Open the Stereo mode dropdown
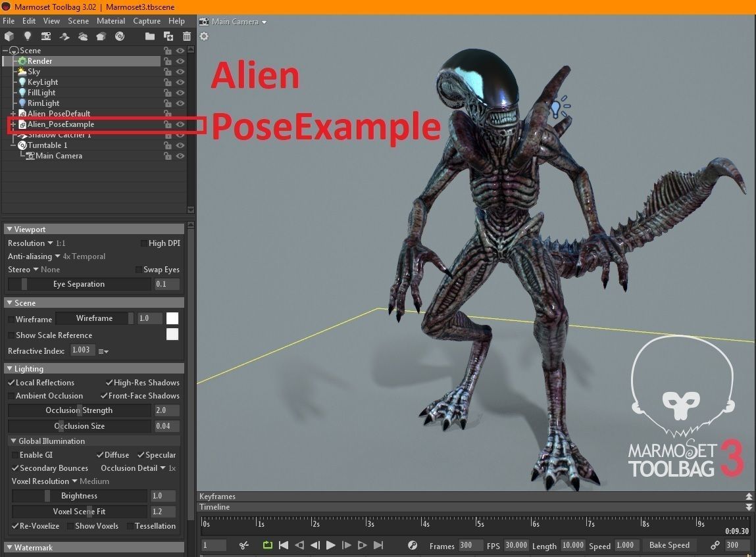756x557 pixels. tap(35, 270)
